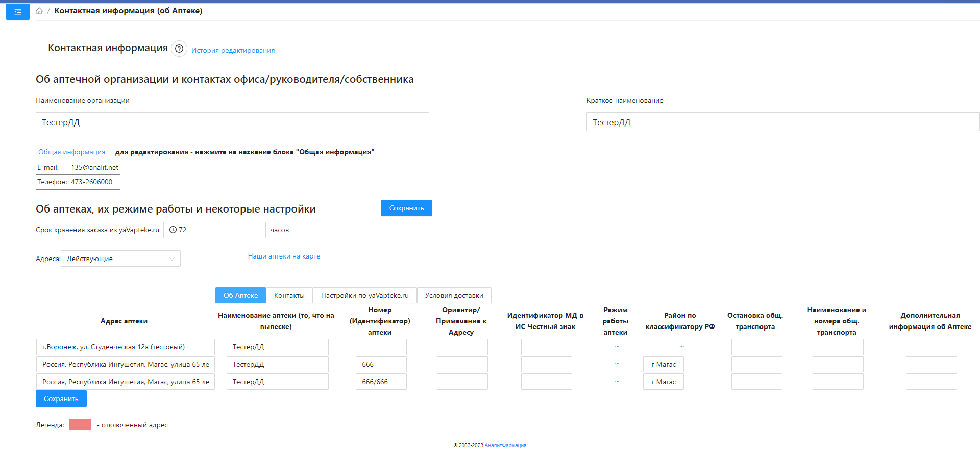Switch to Контакты tab
This screenshot has height=469, width=980.
[289, 295]
